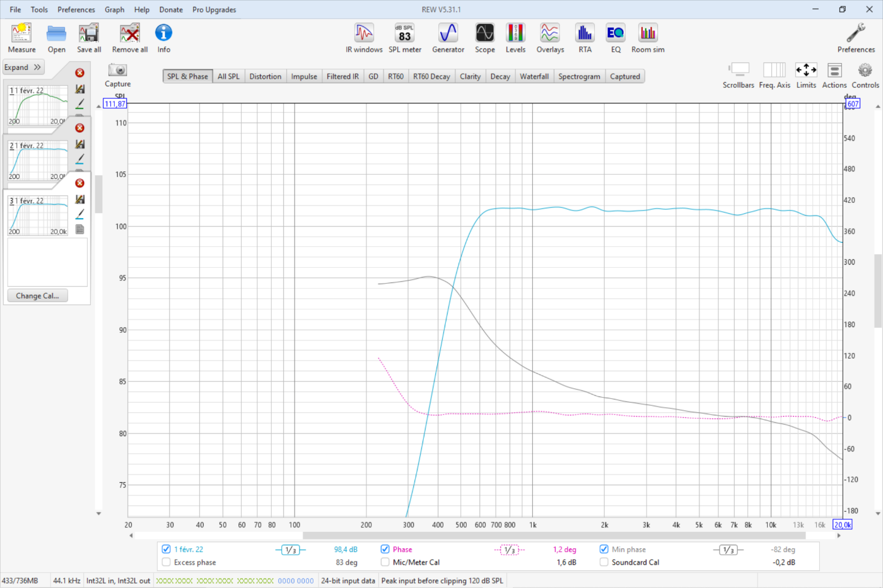This screenshot has width=883, height=588.
Task: Switch to the Waterfall tab
Action: pyautogui.click(x=534, y=76)
